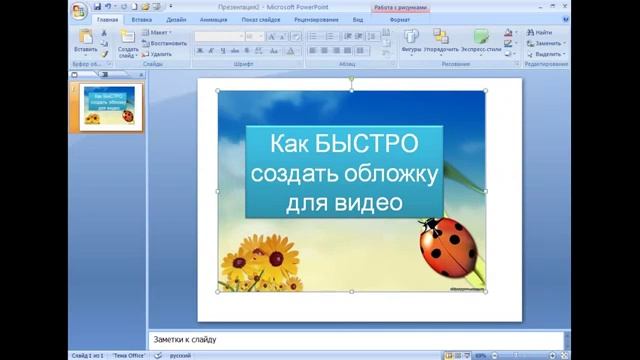
Task: Increase the list indent level
Action: pyautogui.click(x=359, y=37)
